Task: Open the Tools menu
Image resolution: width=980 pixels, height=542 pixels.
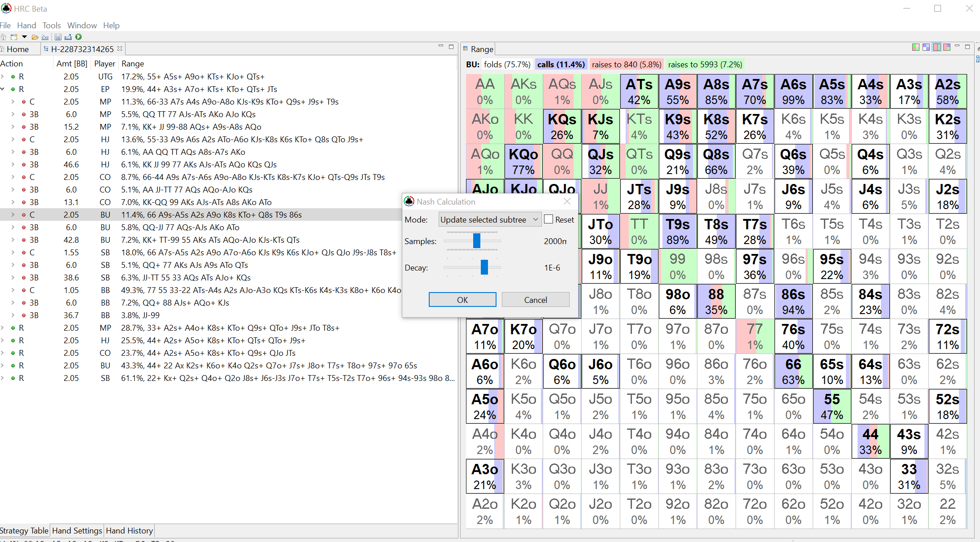Action: 52,26
